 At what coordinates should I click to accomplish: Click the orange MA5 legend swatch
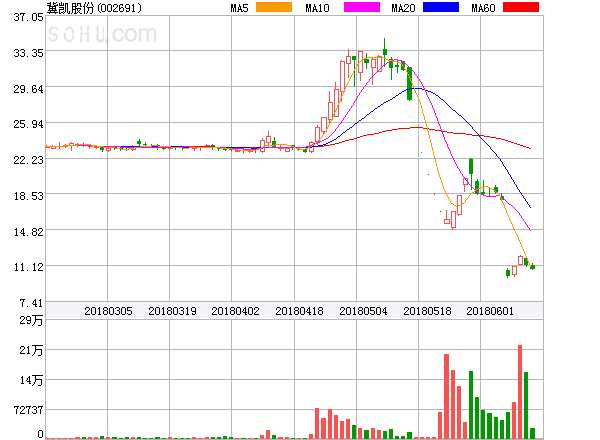274,7
